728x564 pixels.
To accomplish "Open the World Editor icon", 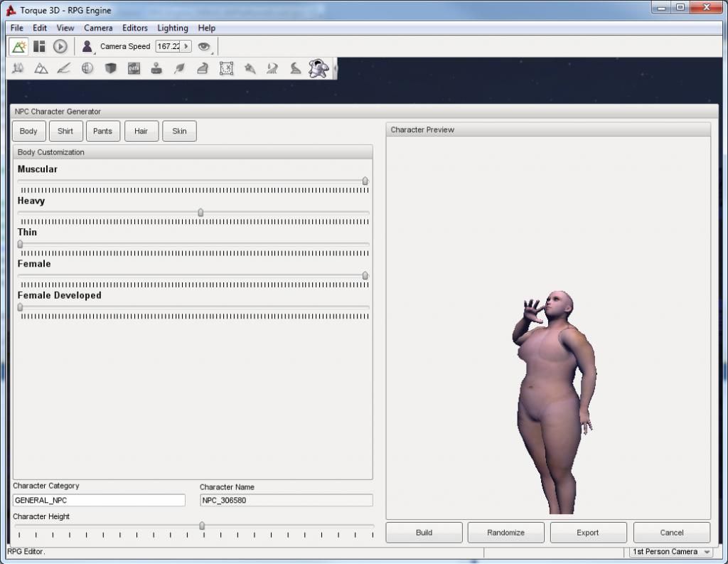I will point(19,46).
